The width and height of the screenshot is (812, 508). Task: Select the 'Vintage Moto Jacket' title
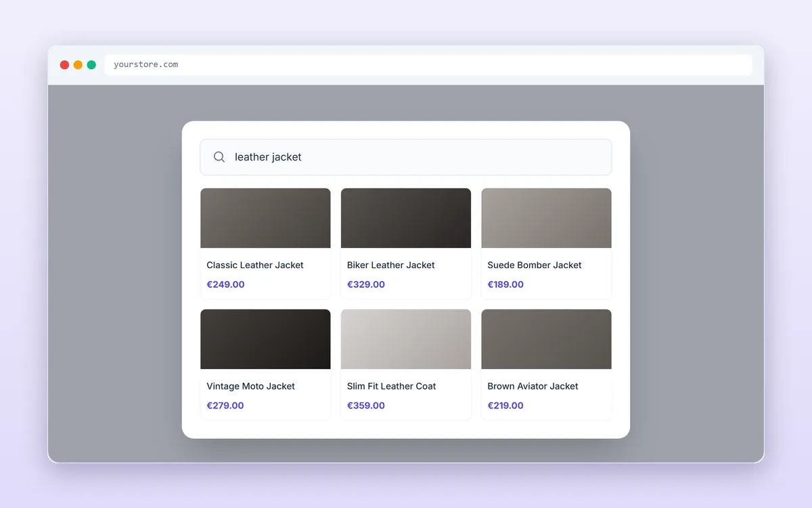(251, 386)
